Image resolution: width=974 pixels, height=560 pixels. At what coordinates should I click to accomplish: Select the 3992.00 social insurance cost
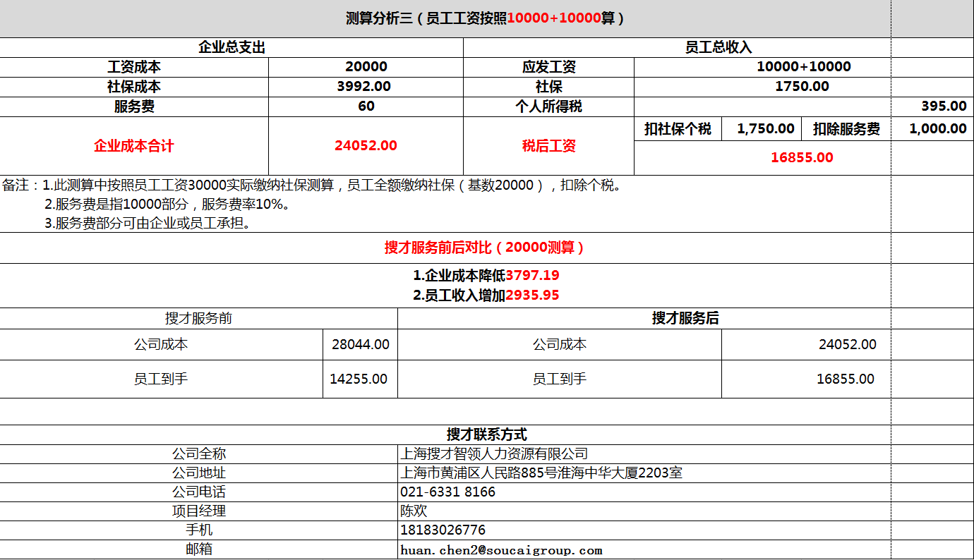click(366, 87)
